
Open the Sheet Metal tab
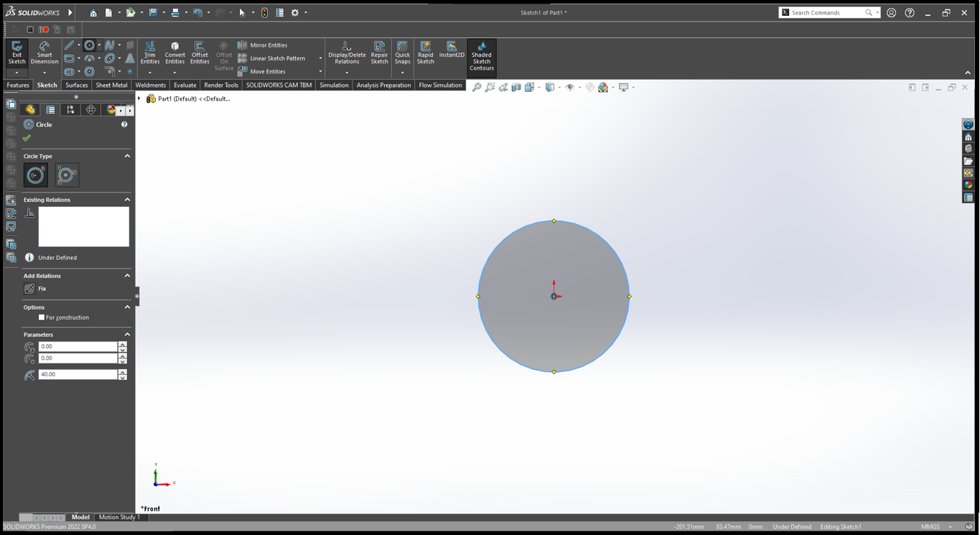pos(111,85)
